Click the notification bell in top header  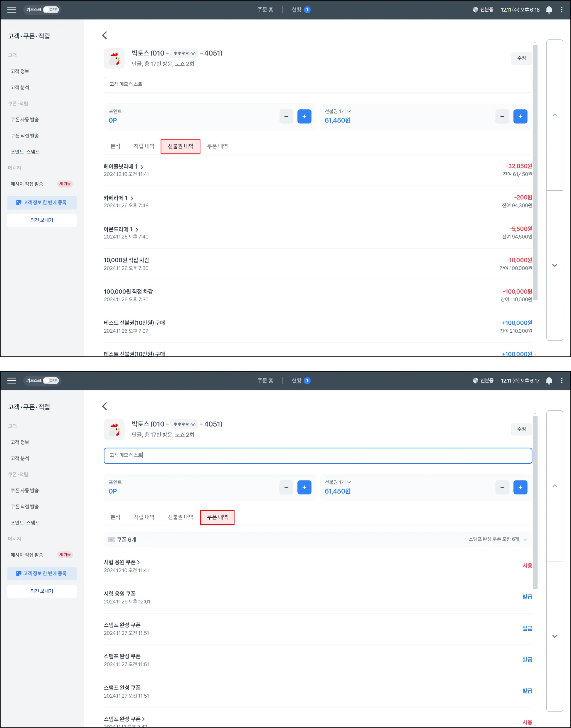click(549, 10)
